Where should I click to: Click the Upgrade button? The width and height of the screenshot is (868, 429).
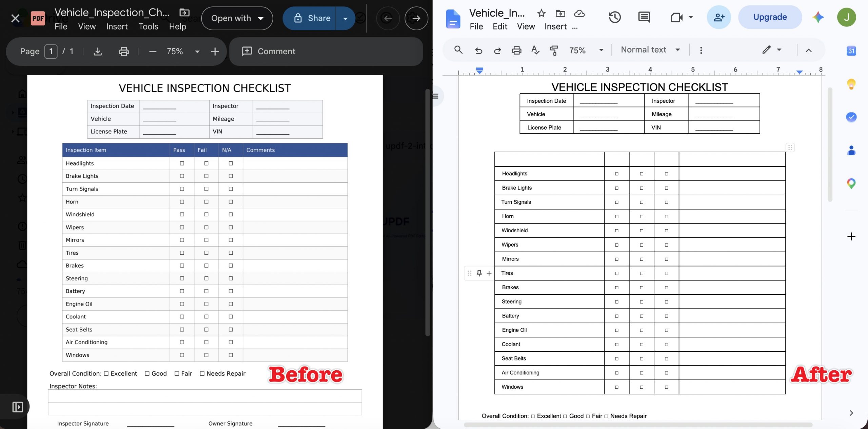(x=770, y=17)
